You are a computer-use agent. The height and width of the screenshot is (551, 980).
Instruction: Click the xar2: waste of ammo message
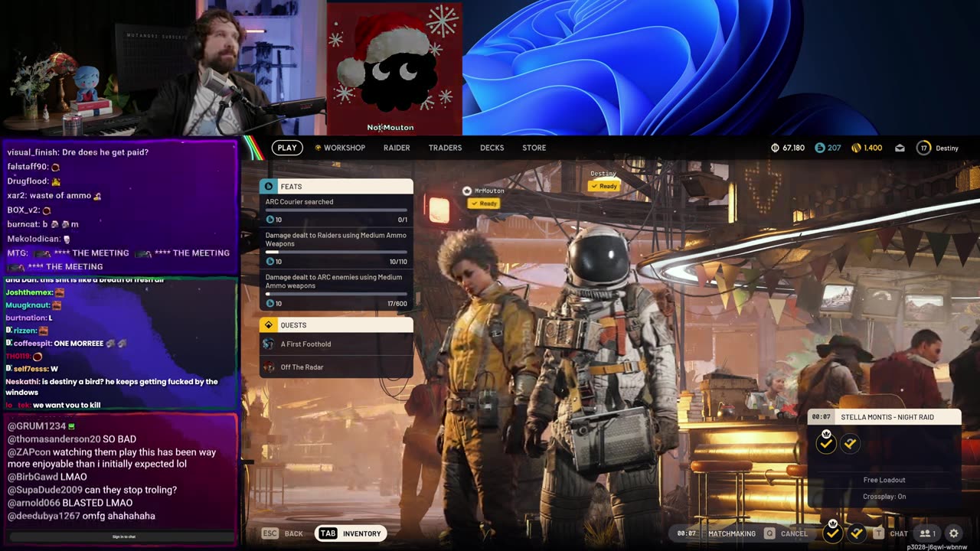(x=54, y=196)
